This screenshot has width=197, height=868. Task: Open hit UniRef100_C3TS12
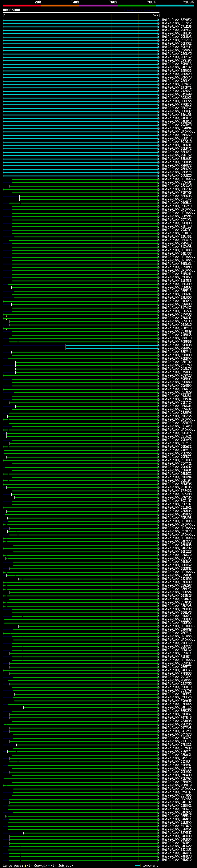point(177,23)
